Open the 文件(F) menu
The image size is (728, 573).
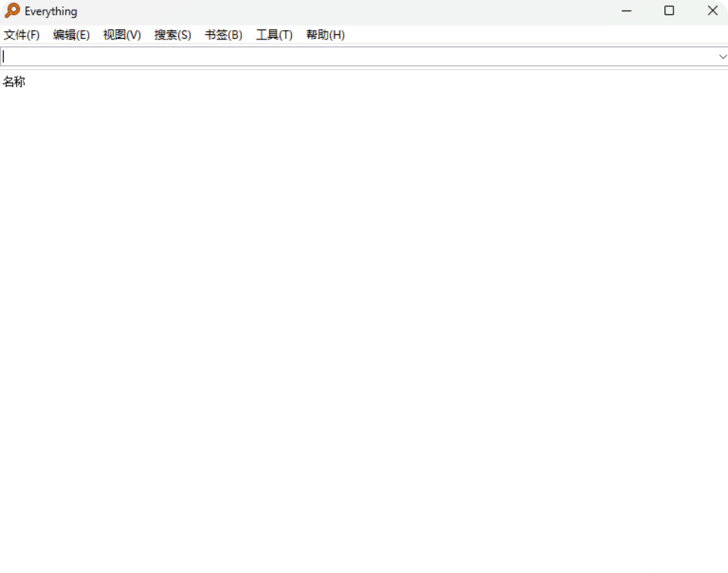(21, 35)
